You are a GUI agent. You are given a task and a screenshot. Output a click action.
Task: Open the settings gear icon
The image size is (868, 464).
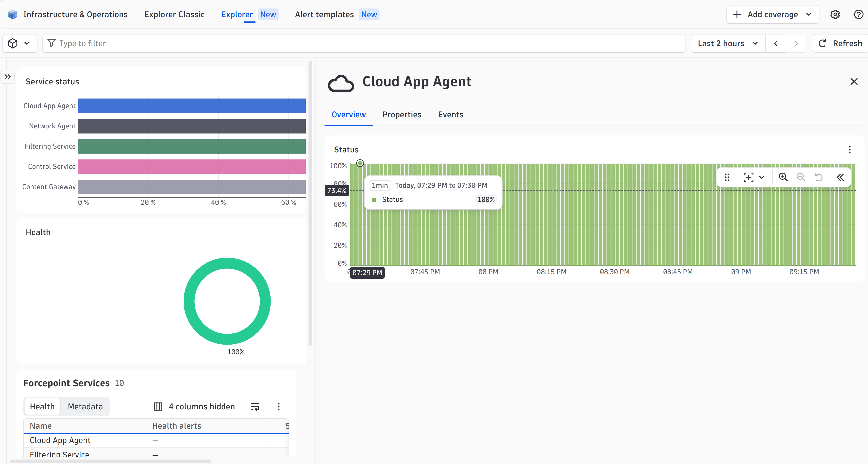(x=835, y=14)
